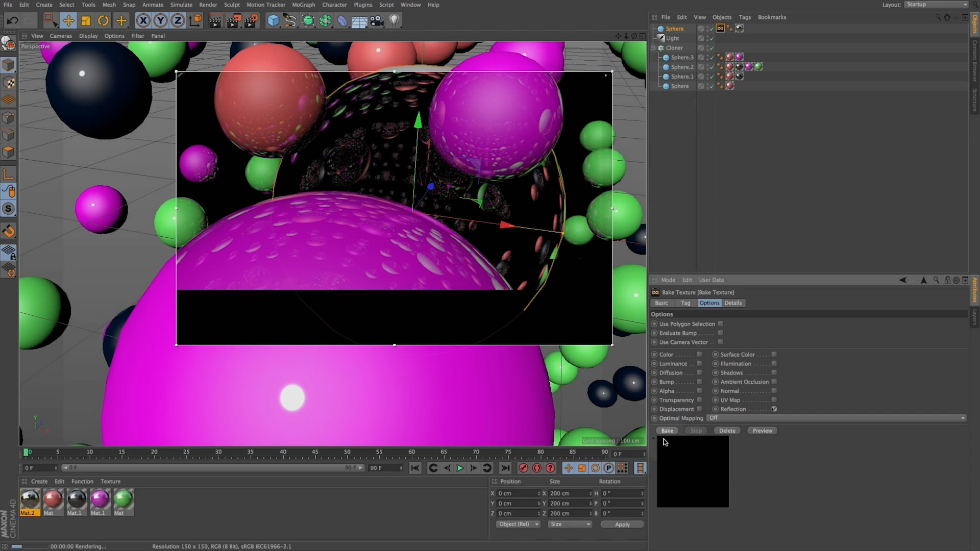Screen dimensions: 980x551
Task: Select the Texture mode icon
Action: (9, 83)
